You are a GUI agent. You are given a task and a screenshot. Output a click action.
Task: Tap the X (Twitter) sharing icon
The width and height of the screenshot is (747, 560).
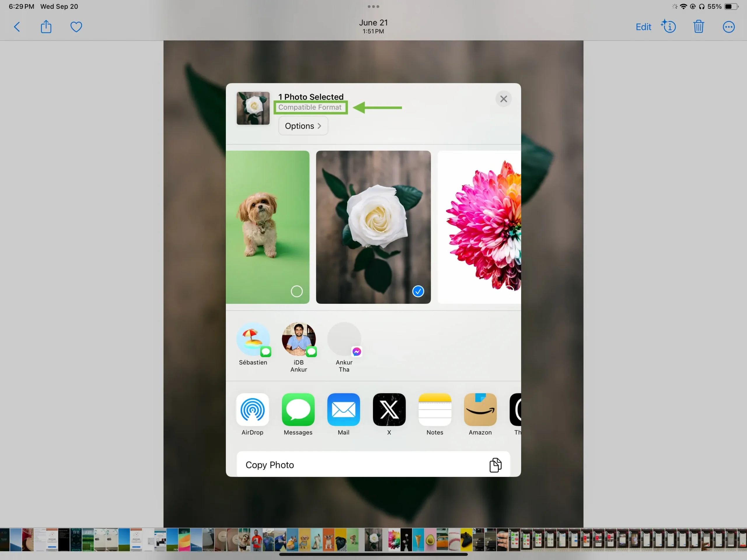coord(389,409)
